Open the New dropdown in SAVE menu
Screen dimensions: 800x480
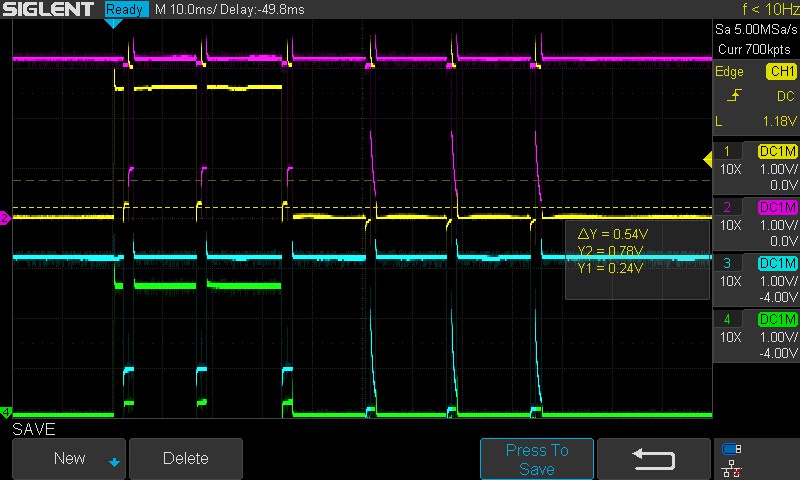click(x=69, y=458)
